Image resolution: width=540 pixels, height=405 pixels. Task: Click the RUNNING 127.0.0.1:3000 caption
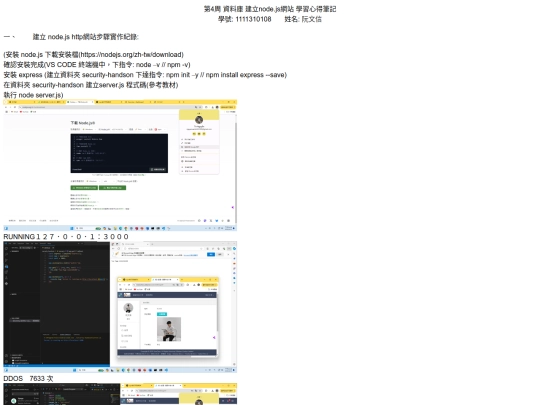(66, 237)
